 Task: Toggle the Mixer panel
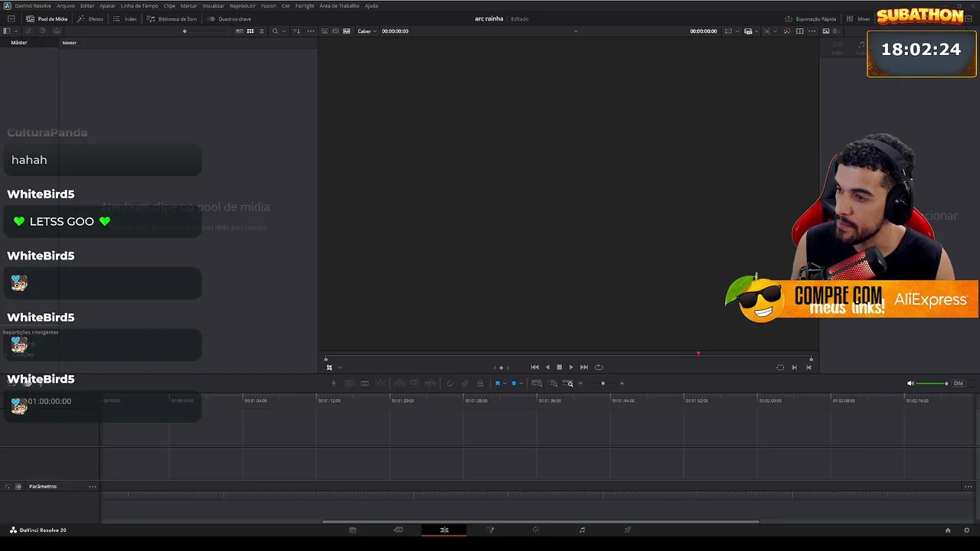pyautogui.click(x=858, y=18)
